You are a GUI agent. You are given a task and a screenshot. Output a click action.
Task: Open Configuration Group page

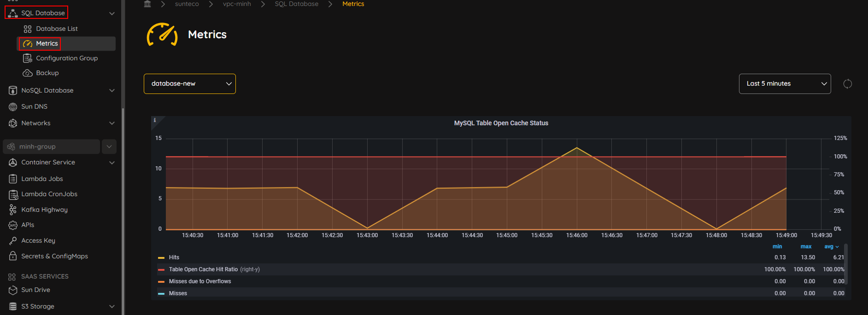(x=67, y=58)
